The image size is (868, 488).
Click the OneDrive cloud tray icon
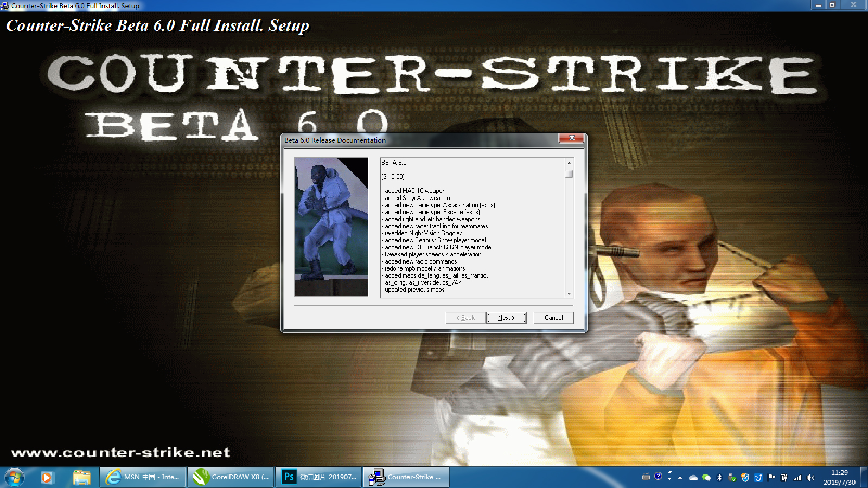[693, 478]
